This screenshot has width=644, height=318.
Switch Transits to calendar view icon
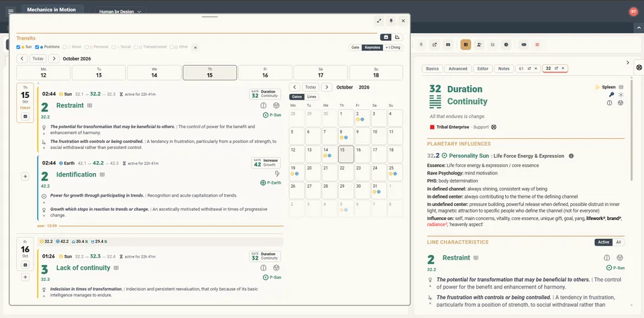386,38
